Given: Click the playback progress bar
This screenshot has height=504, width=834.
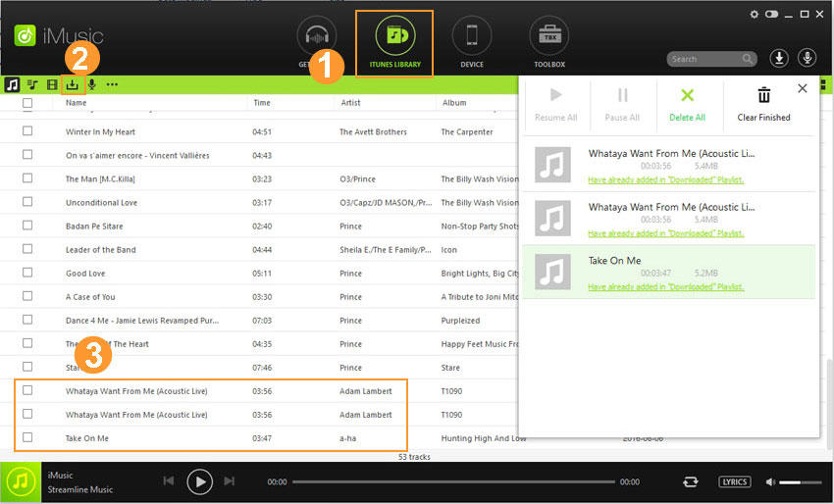Looking at the screenshot, I should point(453,481).
